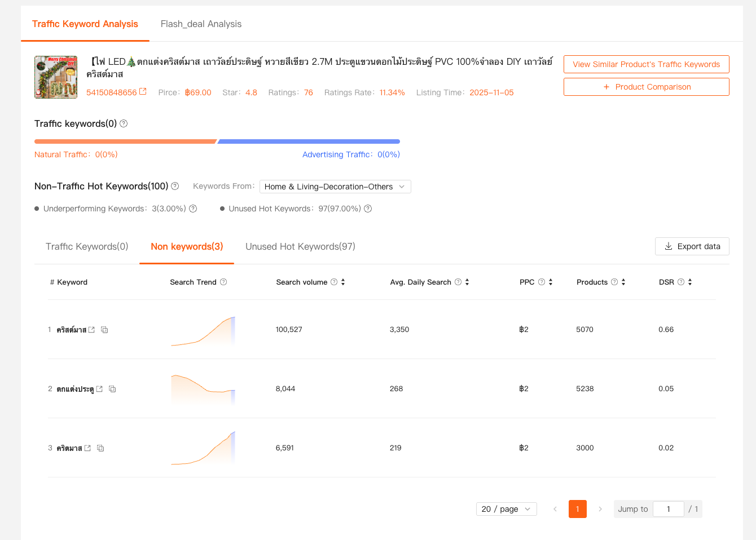Copy the keyword คริสต์มาส with copy icon
The image size is (756, 540).
[x=104, y=330]
